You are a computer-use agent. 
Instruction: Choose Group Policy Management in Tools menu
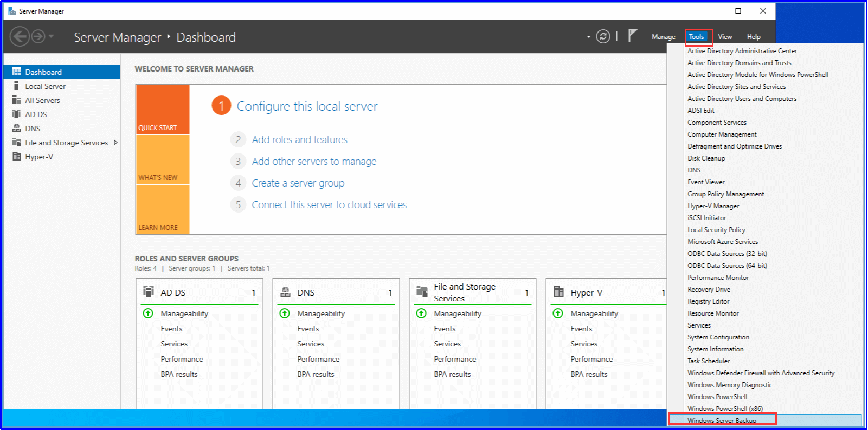725,194
